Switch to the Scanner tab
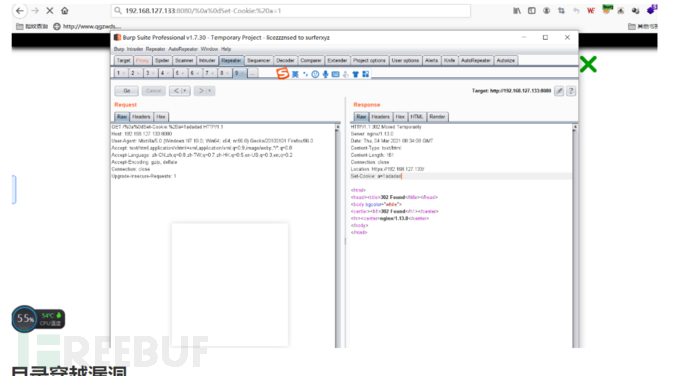This screenshot has height=376, width=690. click(x=184, y=60)
